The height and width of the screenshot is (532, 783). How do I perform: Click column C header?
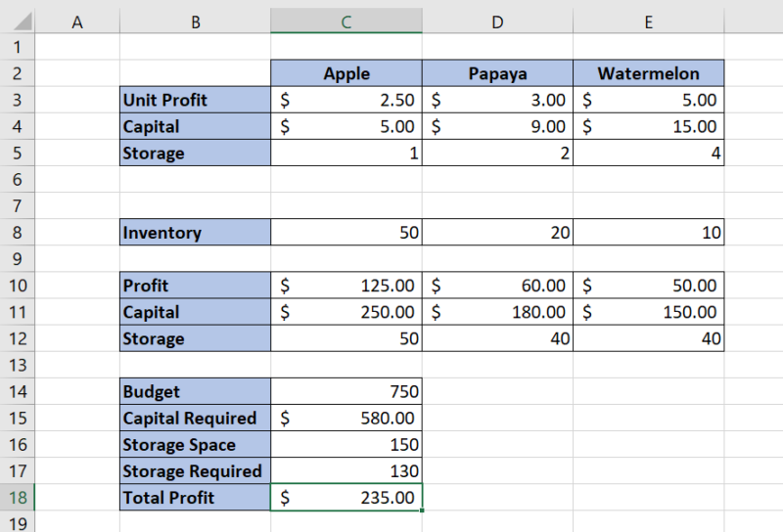pos(346,22)
